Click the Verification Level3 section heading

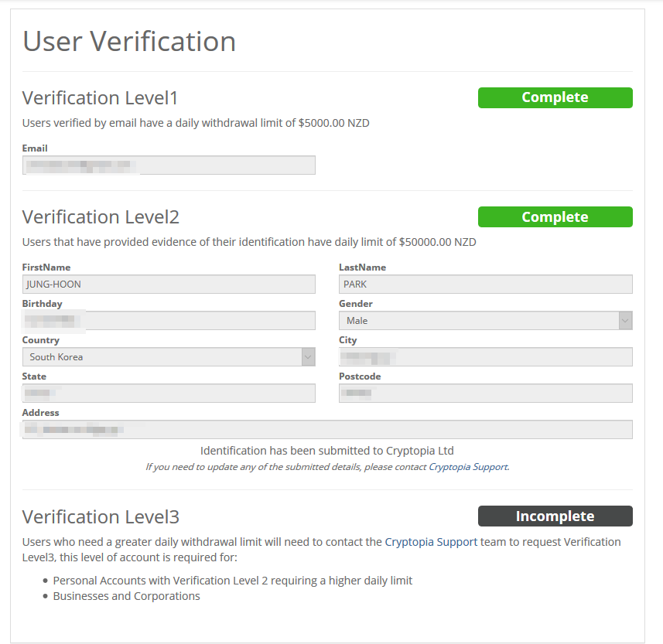(x=101, y=516)
